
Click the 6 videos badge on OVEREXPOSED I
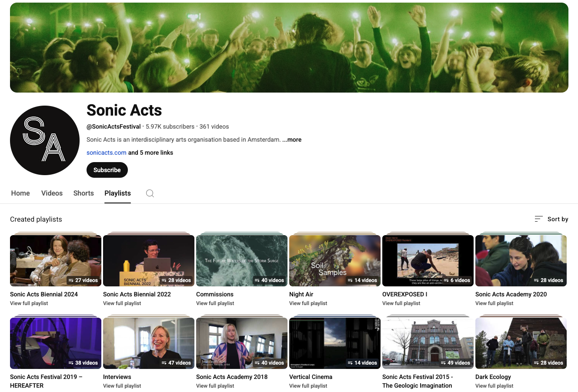[x=457, y=280]
